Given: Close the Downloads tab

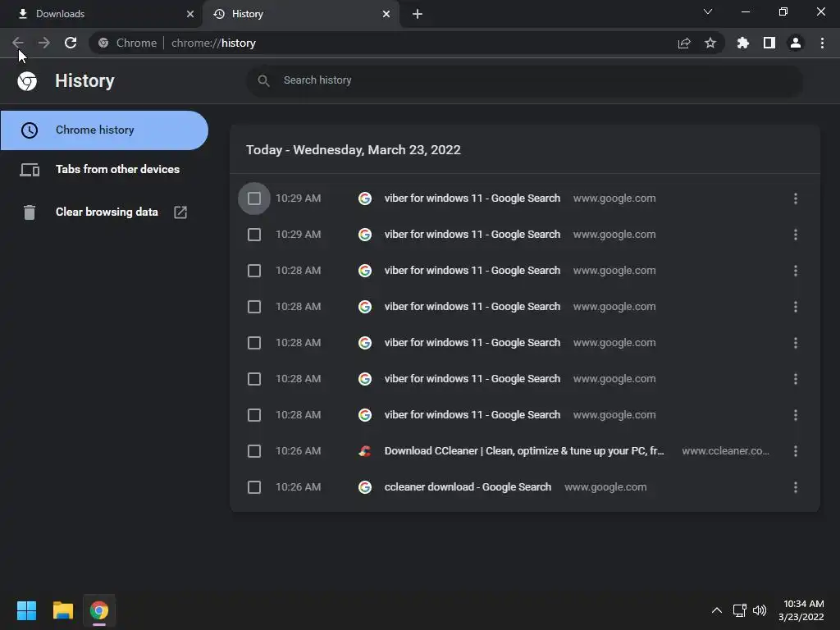Looking at the screenshot, I should (x=190, y=14).
